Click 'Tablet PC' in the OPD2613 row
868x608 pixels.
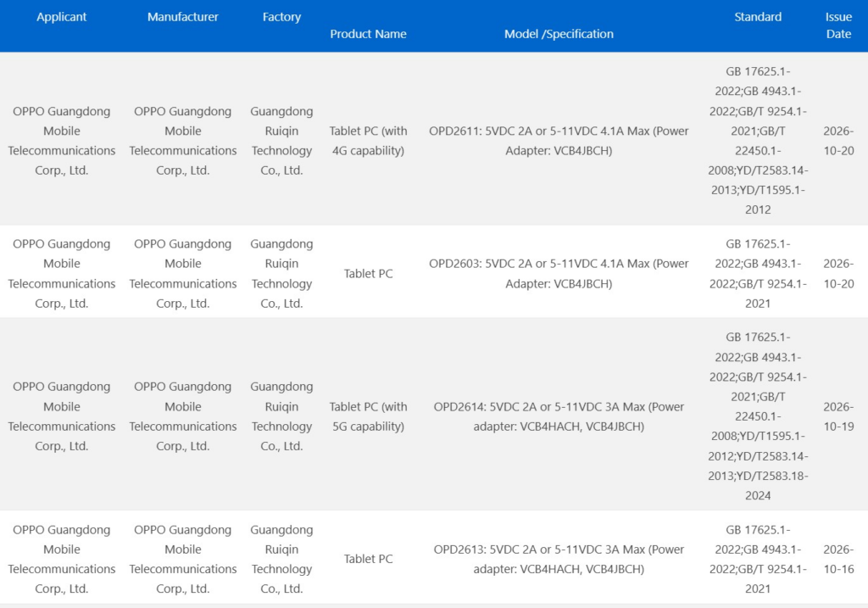tap(368, 560)
